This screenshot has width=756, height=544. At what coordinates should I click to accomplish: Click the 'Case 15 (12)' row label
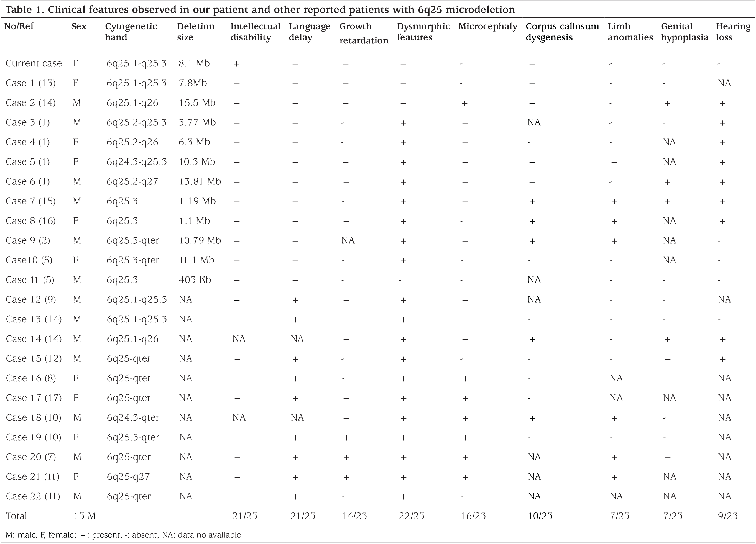pyautogui.click(x=34, y=358)
